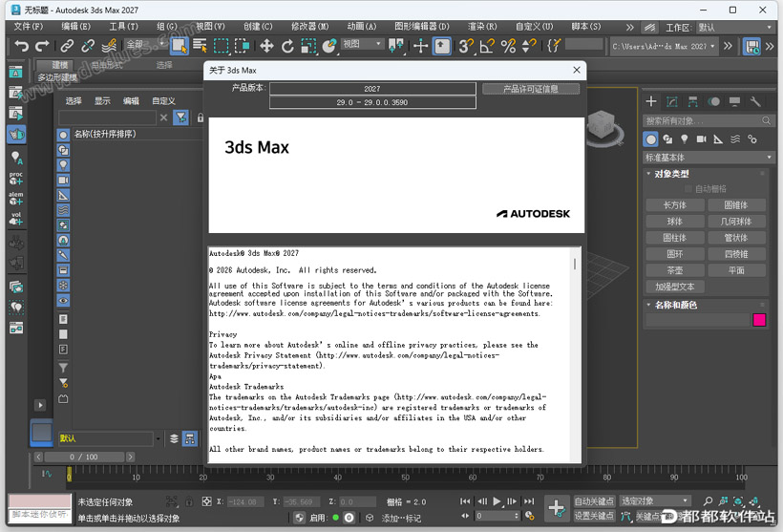Select the Space Warps category icon
This screenshot has height=532, width=783.
point(735,139)
